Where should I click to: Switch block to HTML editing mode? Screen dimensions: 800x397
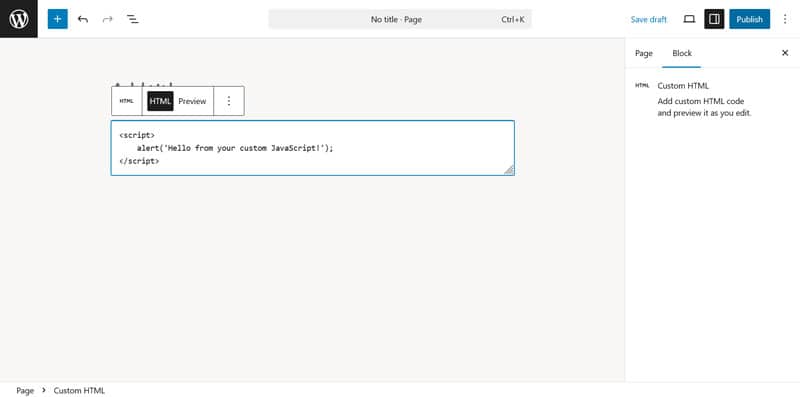160,101
